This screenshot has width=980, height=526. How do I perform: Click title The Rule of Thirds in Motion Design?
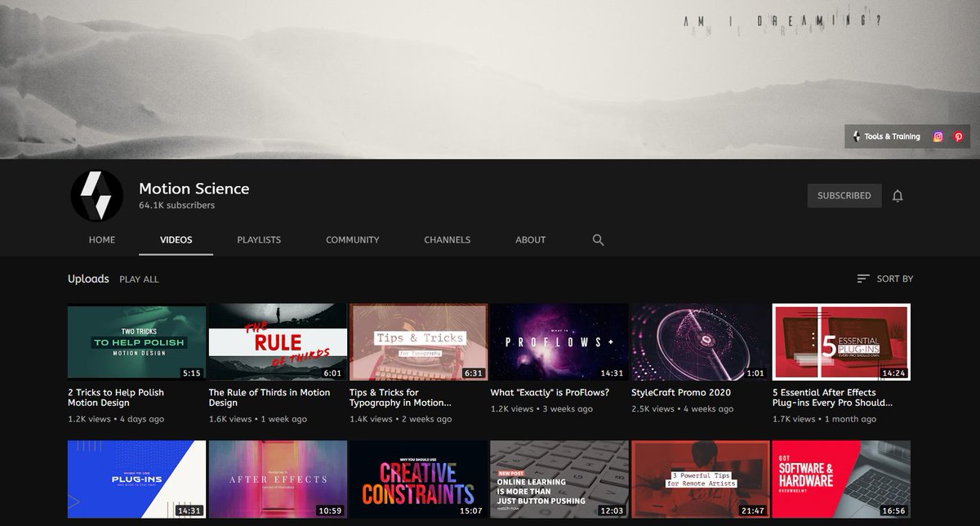pos(269,398)
